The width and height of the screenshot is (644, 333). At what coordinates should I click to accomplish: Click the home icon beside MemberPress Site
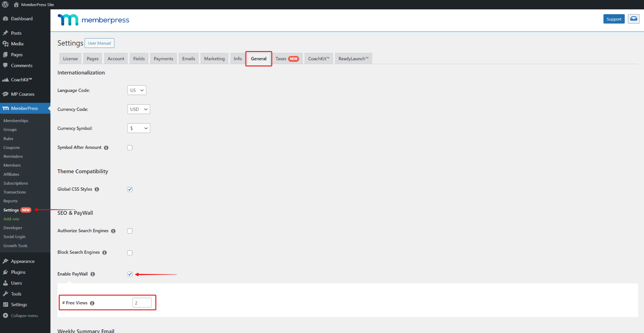pos(16,5)
